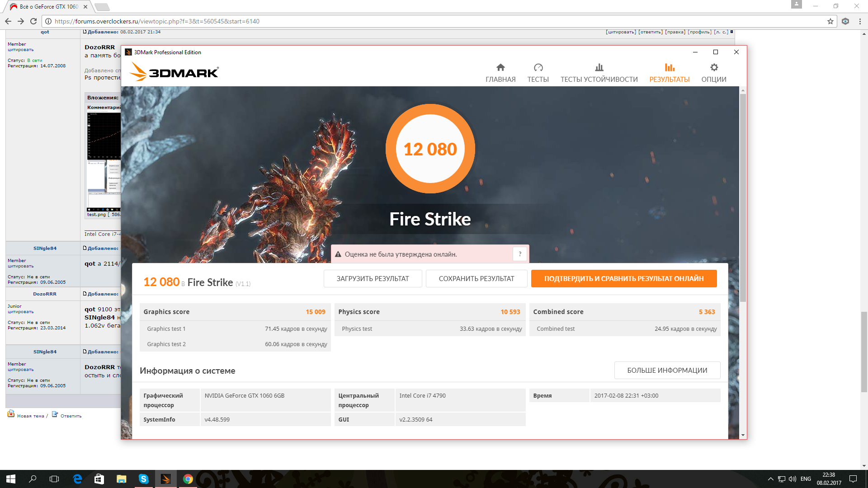Click the question mark help icon in warning

520,254
